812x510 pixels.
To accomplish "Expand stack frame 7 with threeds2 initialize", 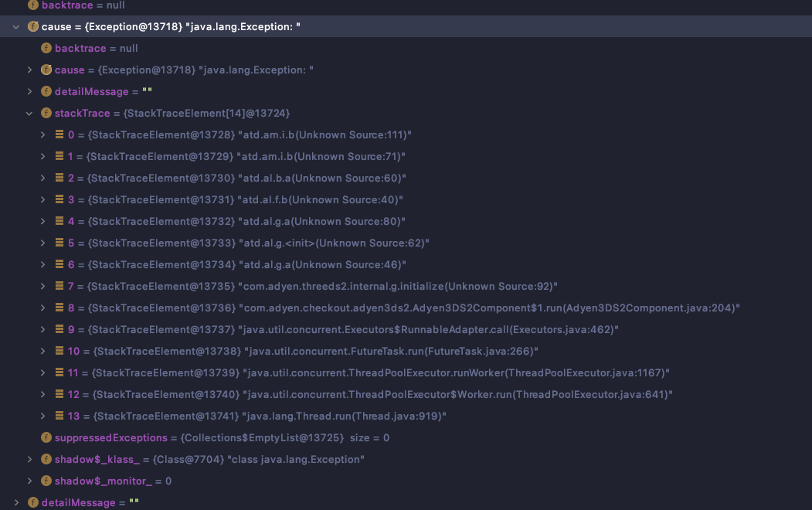I will click(44, 286).
